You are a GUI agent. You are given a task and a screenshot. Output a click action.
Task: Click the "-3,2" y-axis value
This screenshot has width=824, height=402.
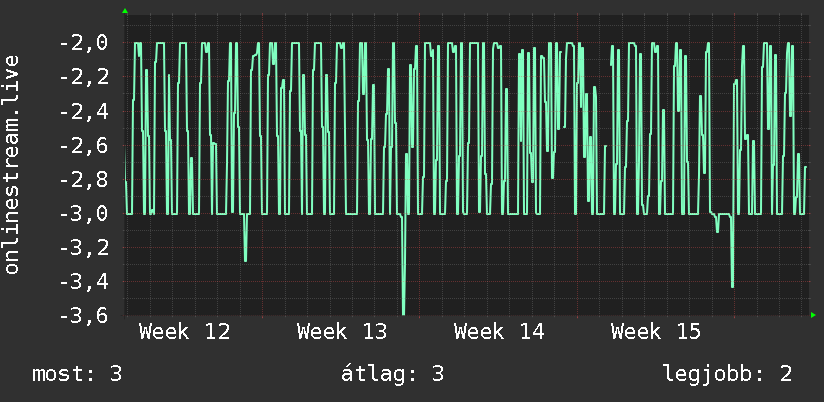point(84,248)
